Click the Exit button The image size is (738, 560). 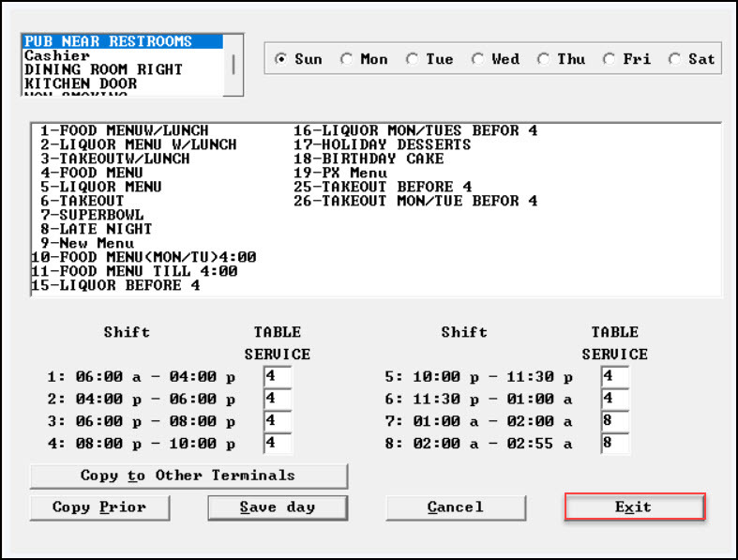[634, 507]
